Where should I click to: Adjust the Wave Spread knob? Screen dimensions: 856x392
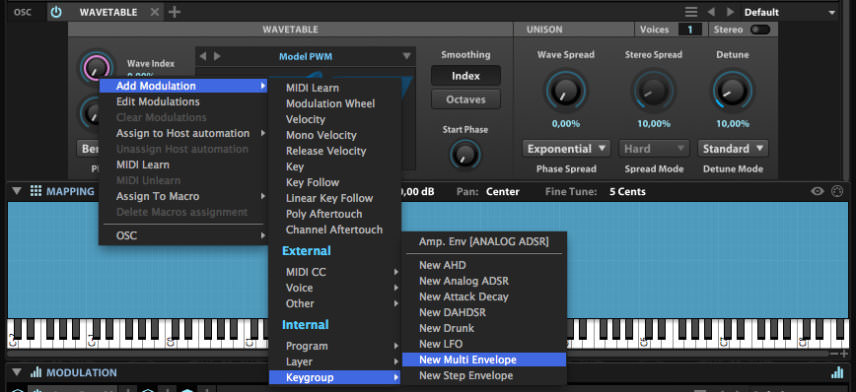point(566,91)
